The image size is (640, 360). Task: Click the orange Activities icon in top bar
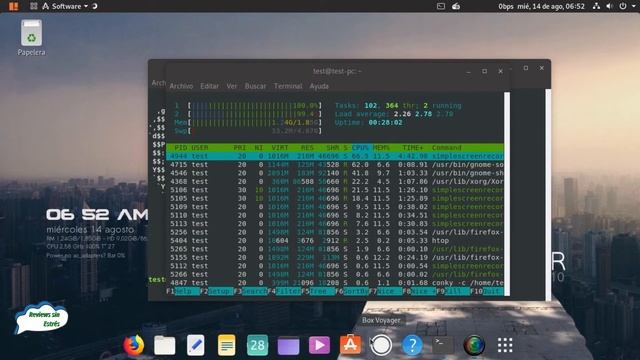coord(13,6)
